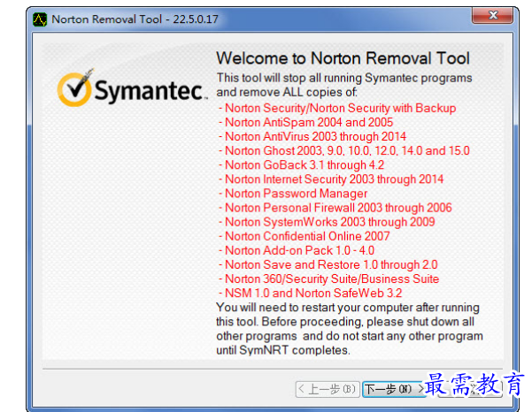Select 'Norton Personal Firewall 2003 through 2006' line

pyautogui.click(x=335, y=208)
